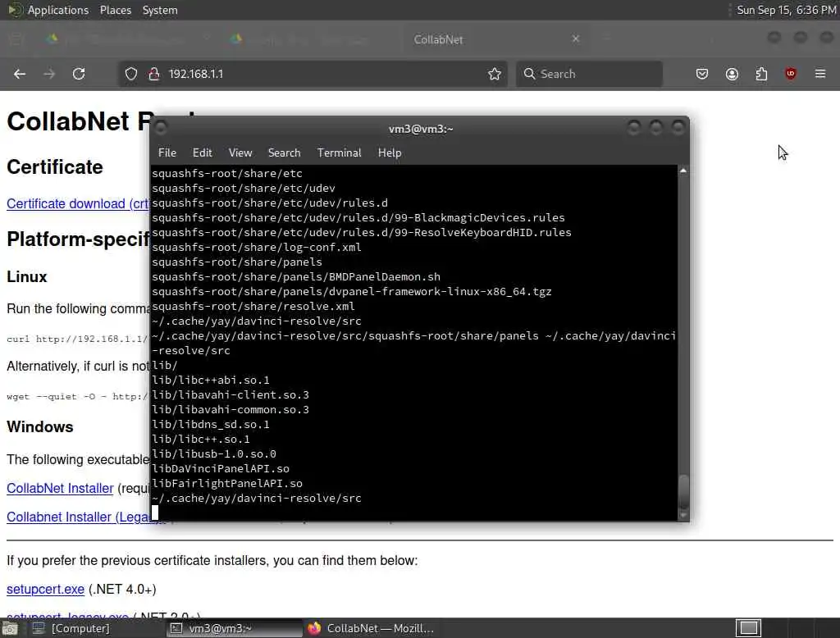Open System menu in top panel

point(160,10)
